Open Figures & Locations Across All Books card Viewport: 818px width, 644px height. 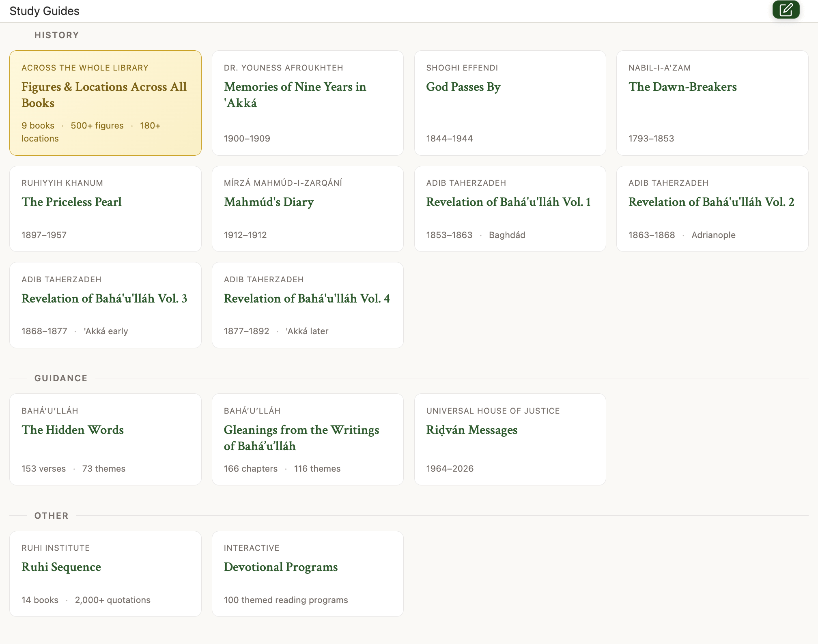(105, 103)
